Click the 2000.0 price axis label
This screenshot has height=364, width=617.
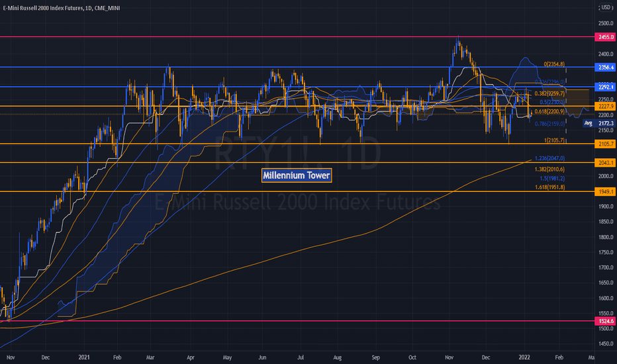pos(606,176)
